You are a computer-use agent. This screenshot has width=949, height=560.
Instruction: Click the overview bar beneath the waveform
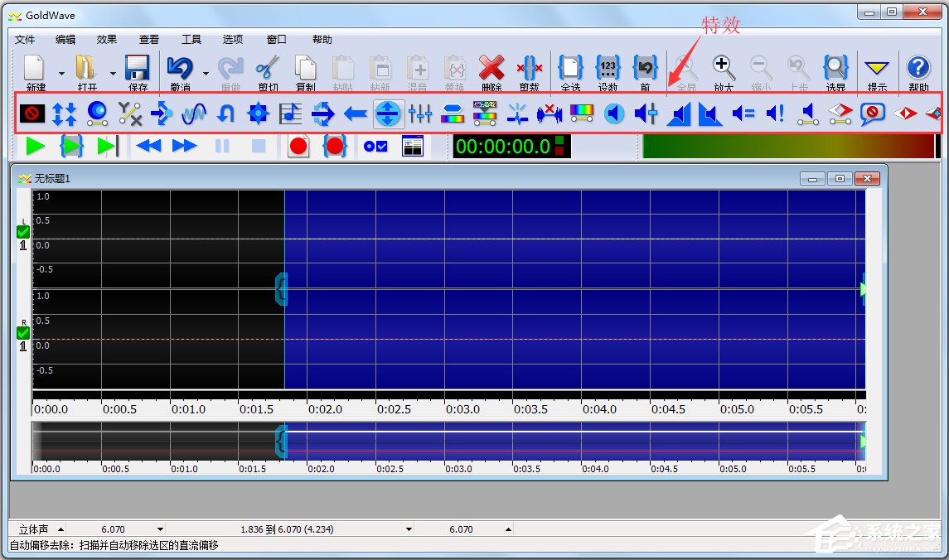click(x=449, y=442)
